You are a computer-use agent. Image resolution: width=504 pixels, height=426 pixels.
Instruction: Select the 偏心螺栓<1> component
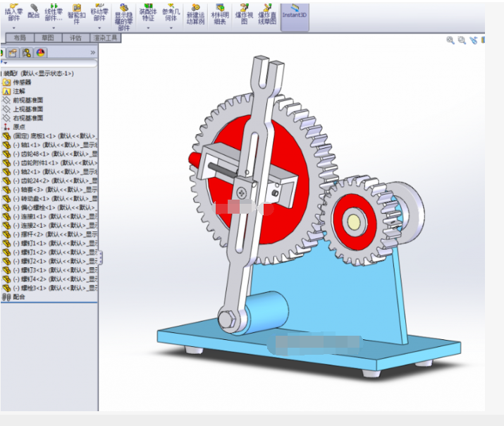[x=50, y=207]
